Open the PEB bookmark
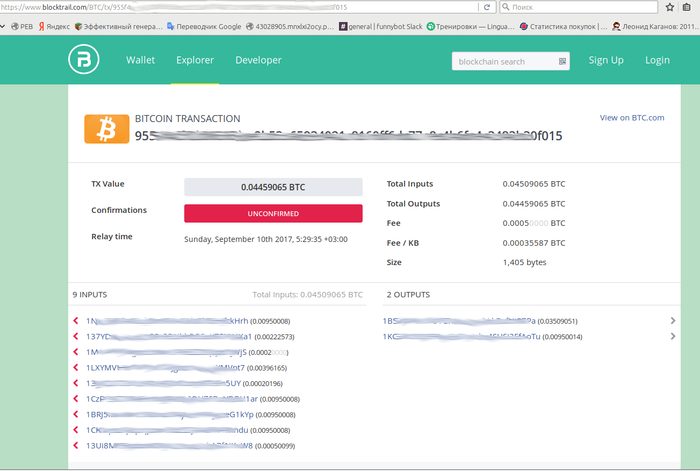This screenshot has height=471, width=700. coord(22,26)
